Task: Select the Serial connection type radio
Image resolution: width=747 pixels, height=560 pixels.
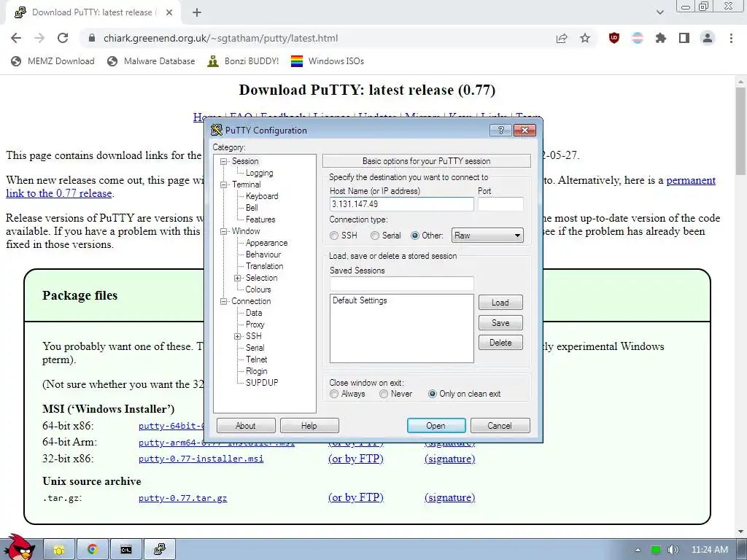Action: pyautogui.click(x=375, y=236)
